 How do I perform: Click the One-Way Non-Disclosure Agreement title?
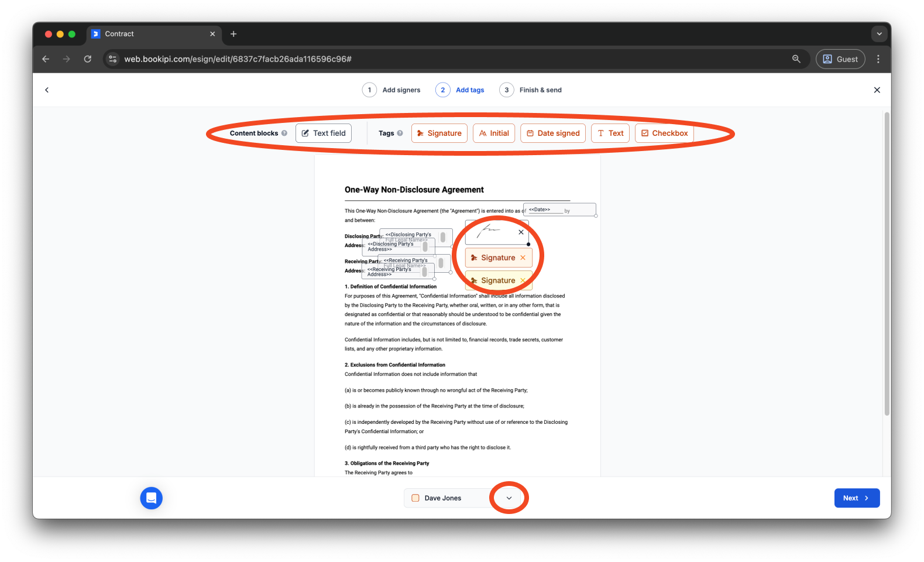coord(414,190)
